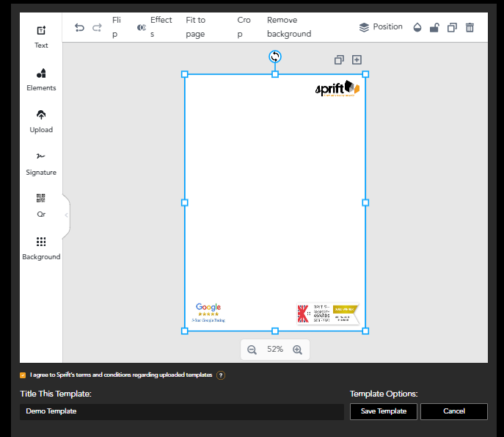The image size is (504, 437).
Task: Open the Text tool in sidebar
Action: coord(41,36)
